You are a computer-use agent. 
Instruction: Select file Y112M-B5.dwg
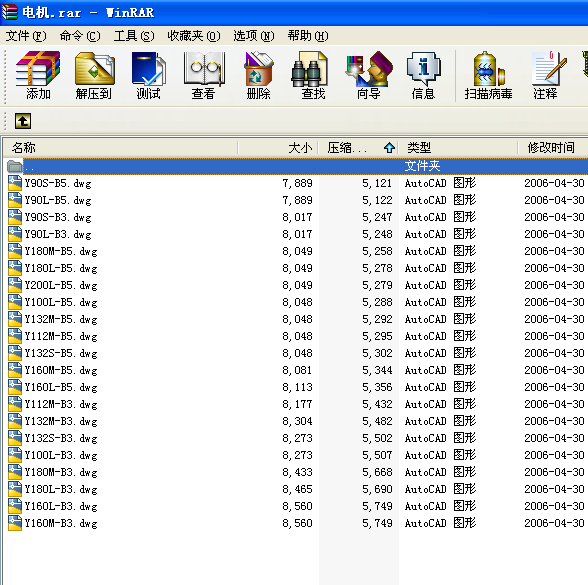click(x=61, y=336)
